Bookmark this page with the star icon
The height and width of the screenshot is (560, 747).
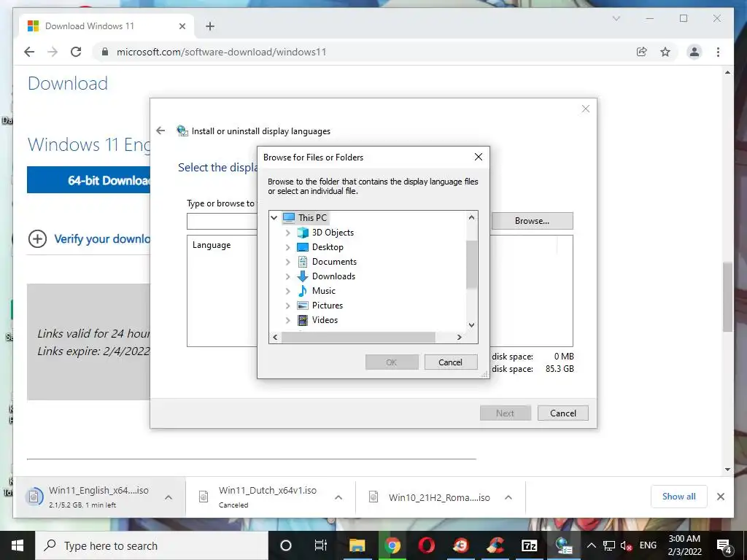(665, 52)
